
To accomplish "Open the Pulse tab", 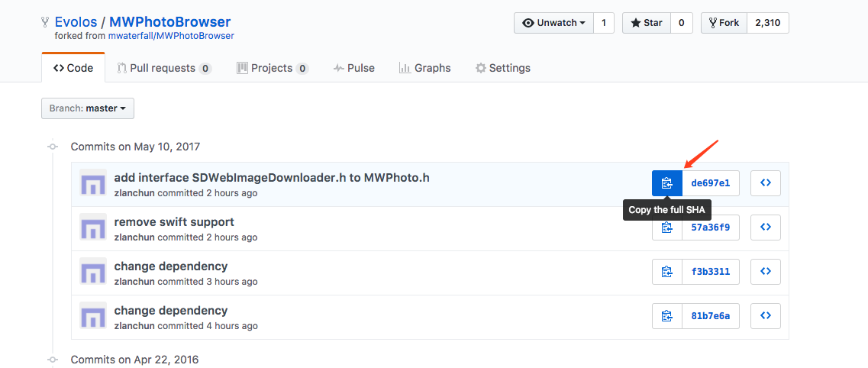I will pyautogui.click(x=354, y=68).
